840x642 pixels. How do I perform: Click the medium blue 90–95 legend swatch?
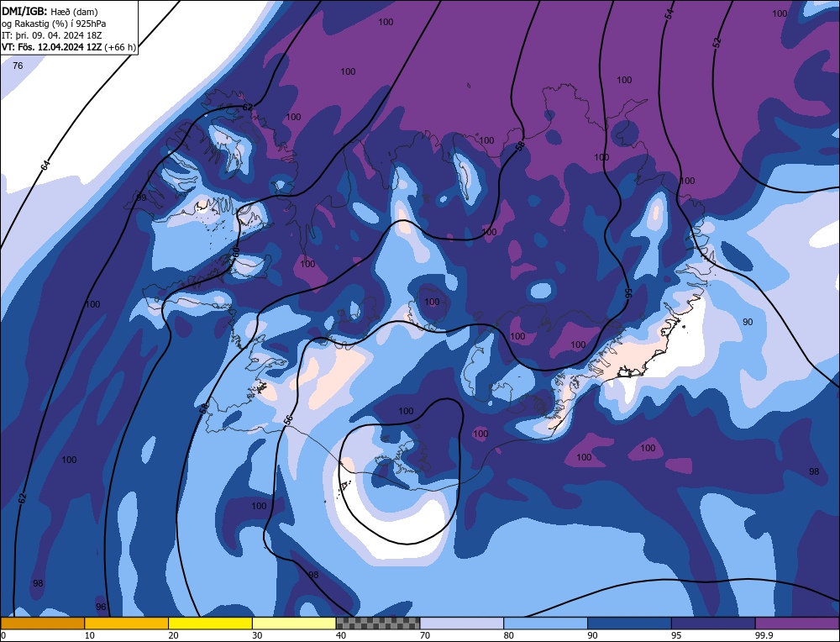tap(629, 623)
